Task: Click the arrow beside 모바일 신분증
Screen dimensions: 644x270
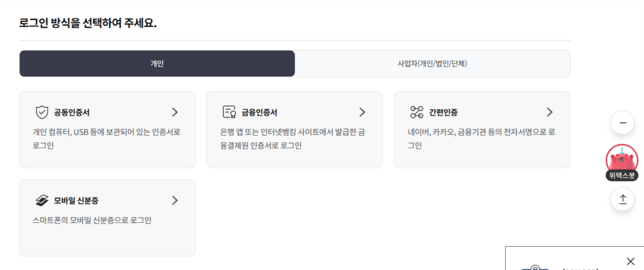Action: 175,201
